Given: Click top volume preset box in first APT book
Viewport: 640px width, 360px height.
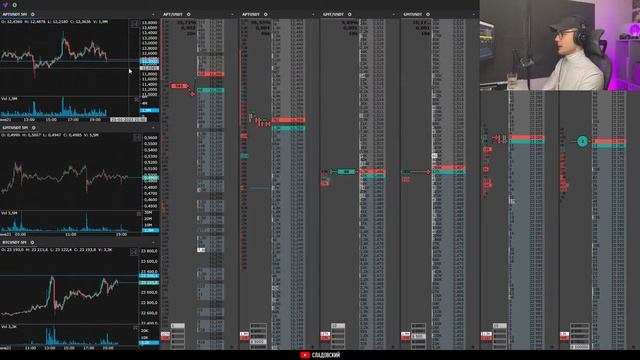Looking at the screenshot, I should point(178,326).
